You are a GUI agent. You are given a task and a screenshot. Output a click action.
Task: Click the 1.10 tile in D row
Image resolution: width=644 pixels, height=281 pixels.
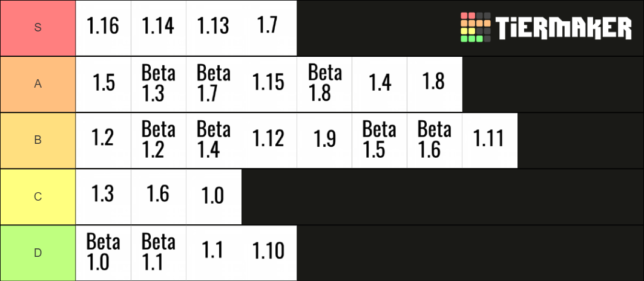269,253
